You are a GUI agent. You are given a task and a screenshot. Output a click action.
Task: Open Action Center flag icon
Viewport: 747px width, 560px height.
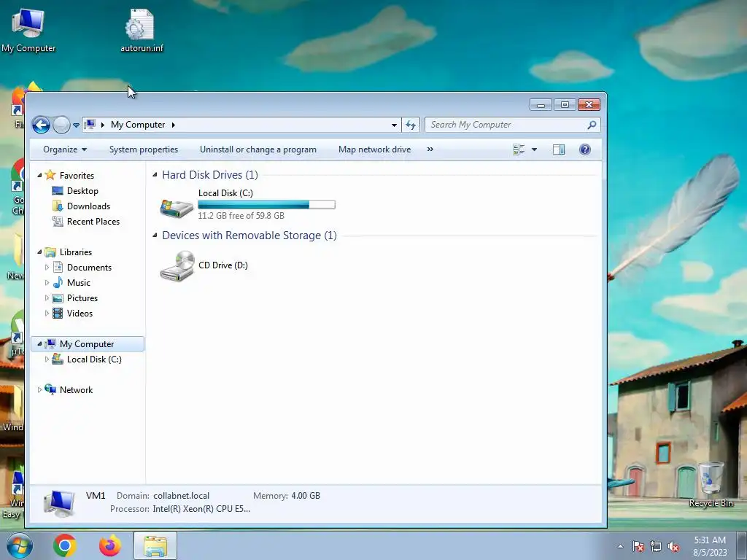(x=638, y=547)
